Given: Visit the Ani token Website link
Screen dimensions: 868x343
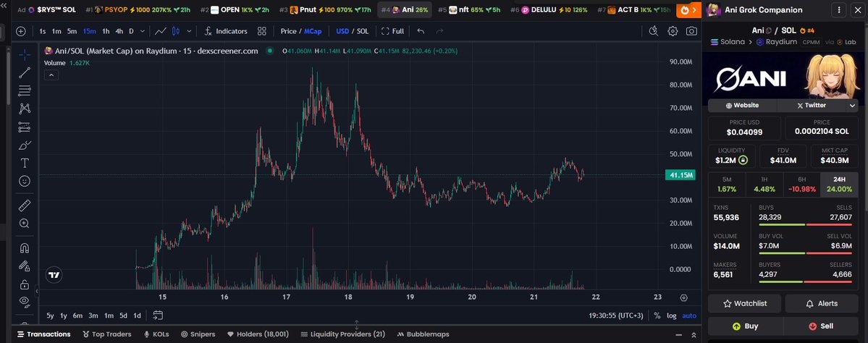Looking at the screenshot, I should [742, 105].
